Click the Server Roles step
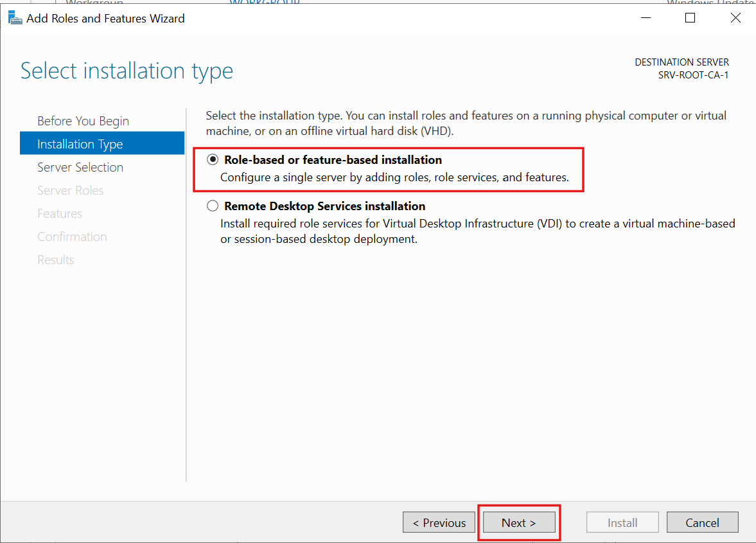The width and height of the screenshot is (756, 543). [71, 190]
